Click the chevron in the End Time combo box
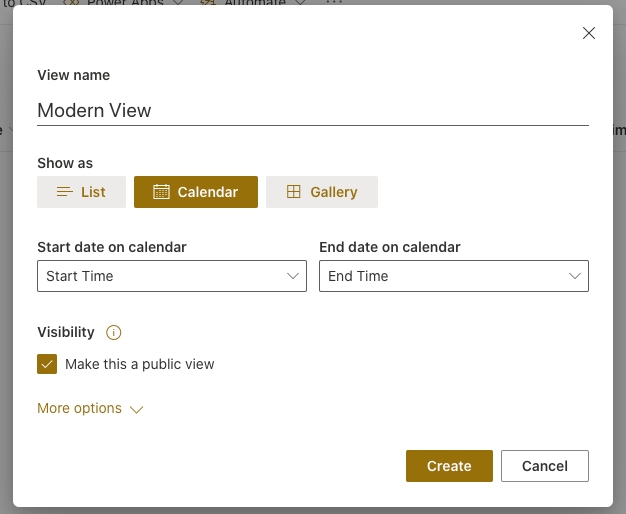Image resolution: width=626 pixels, height=514 pixels. pos(575,276)
